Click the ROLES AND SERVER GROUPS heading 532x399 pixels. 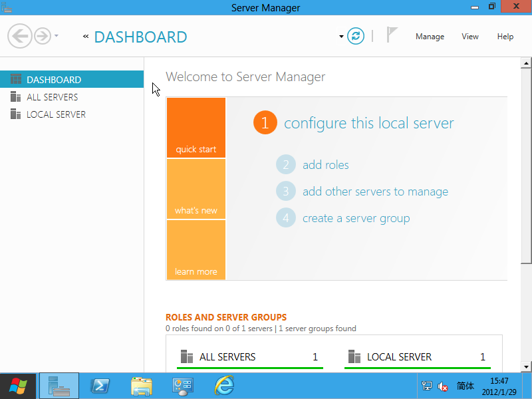[x=226, y=317]
